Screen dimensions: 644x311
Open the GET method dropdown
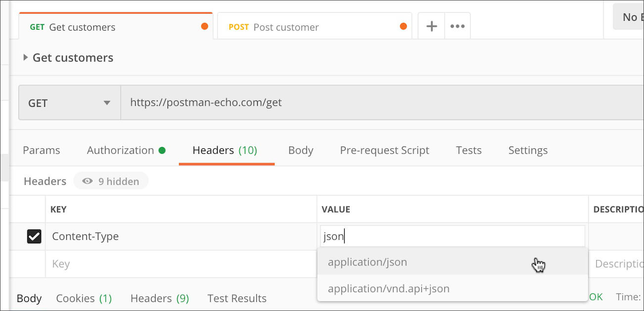[x=69, y=102]
